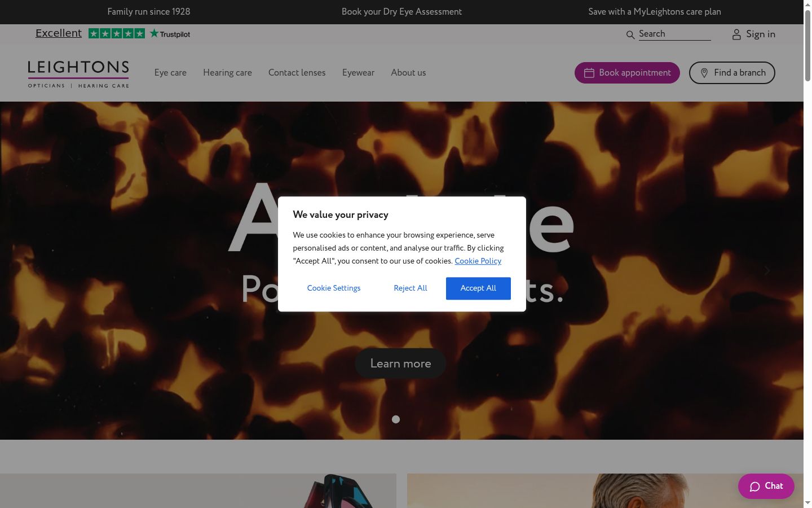The height and width of the screenshot is (508, 812).
Task: Click the Learn more hero button
Action: tap(400, 364)
